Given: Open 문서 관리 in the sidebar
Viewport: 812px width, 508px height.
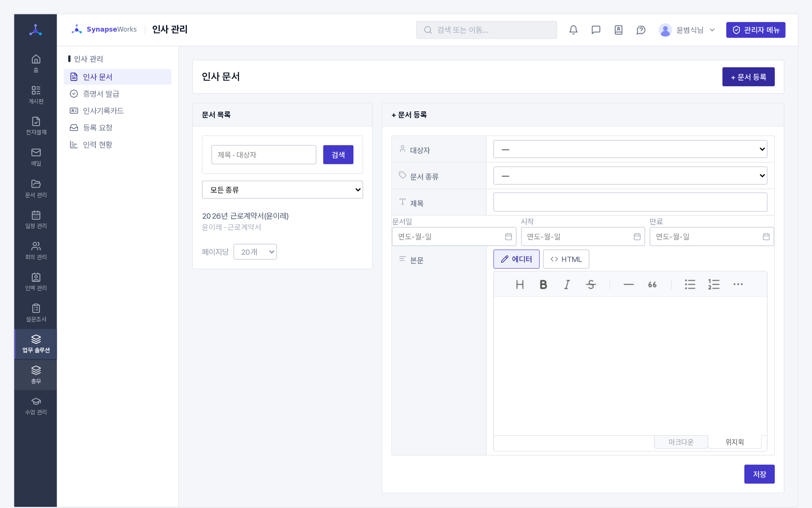Looking at the screenshot, I should [x=36, y=188].
